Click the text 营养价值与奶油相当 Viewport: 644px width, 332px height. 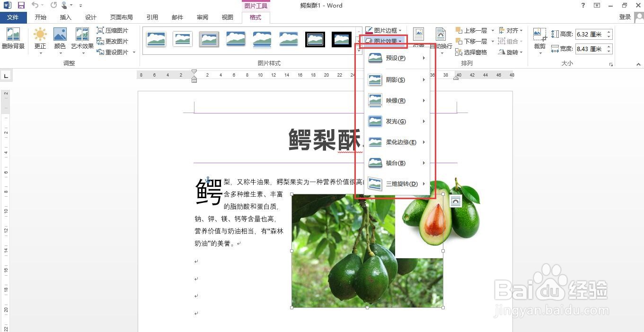point(225,231)
